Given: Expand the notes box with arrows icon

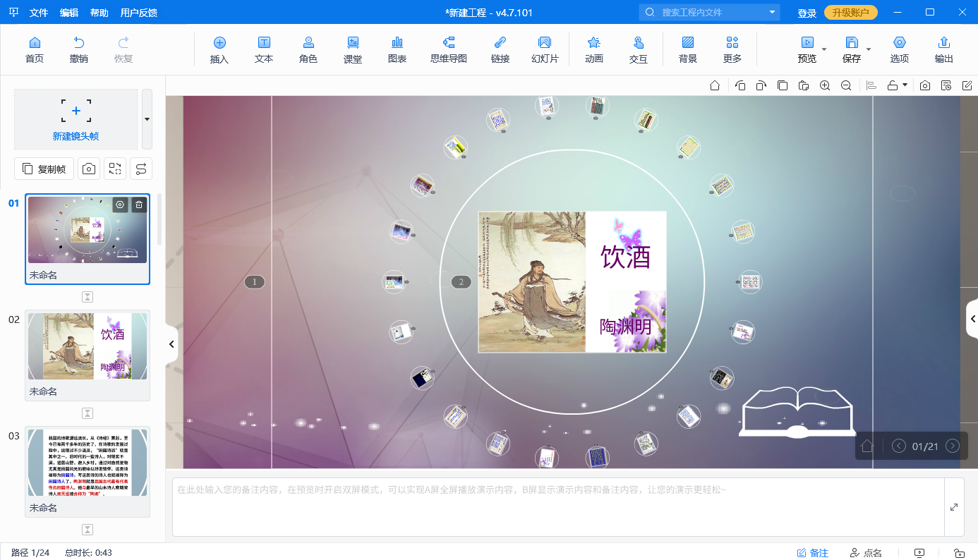Looking at the screenshot, I should [954, 507].
